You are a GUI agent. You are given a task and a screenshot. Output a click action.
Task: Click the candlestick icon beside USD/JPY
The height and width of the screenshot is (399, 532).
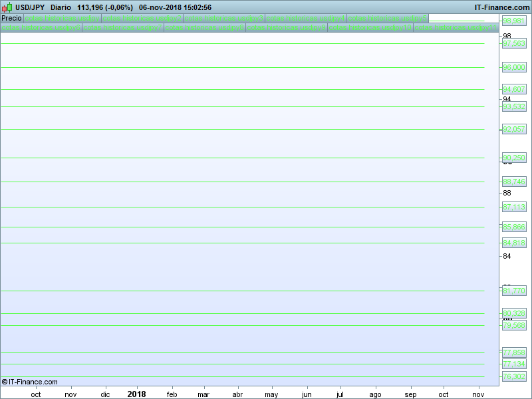click(7, 7)
